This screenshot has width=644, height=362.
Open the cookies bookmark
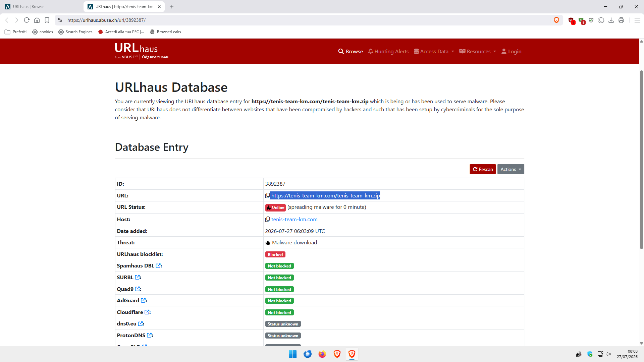point(43,32)
